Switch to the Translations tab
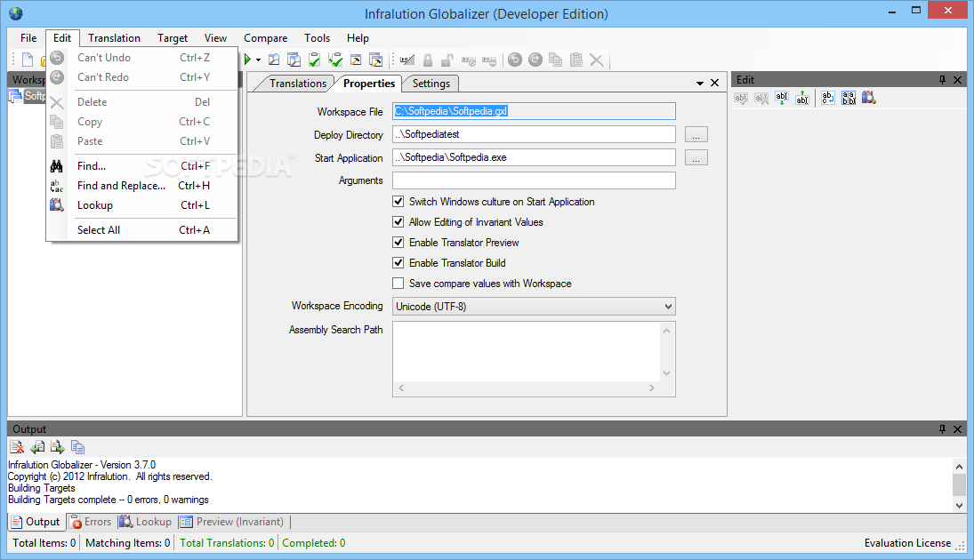 tap(298, 84)
